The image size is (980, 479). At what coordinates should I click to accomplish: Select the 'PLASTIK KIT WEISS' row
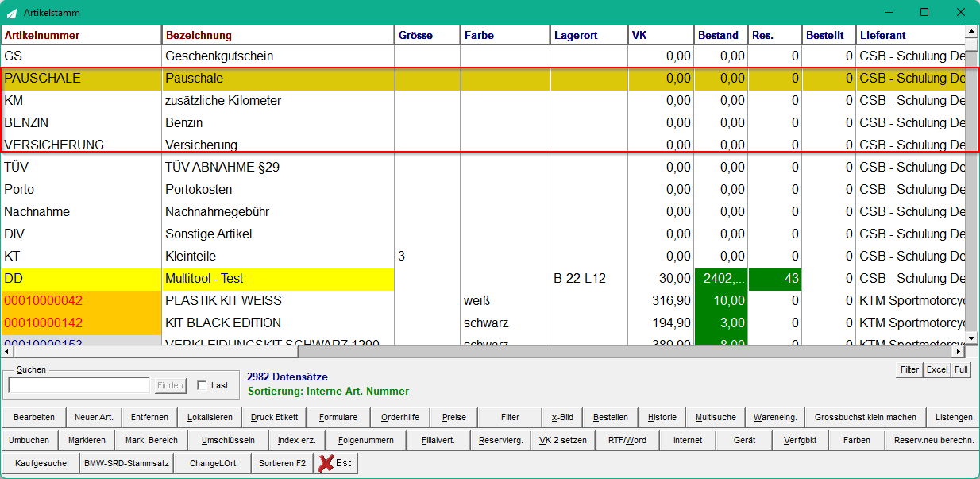[x=483, y=301]
